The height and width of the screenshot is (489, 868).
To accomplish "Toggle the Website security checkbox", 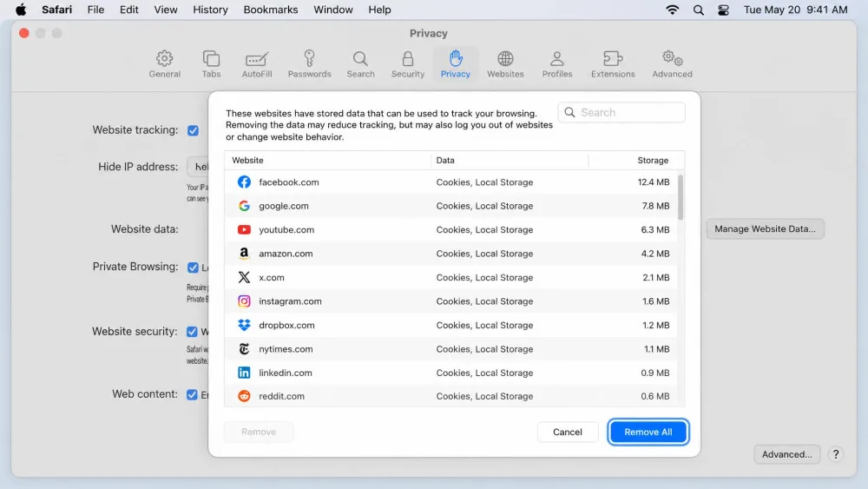I will click(x=192, y=332).
